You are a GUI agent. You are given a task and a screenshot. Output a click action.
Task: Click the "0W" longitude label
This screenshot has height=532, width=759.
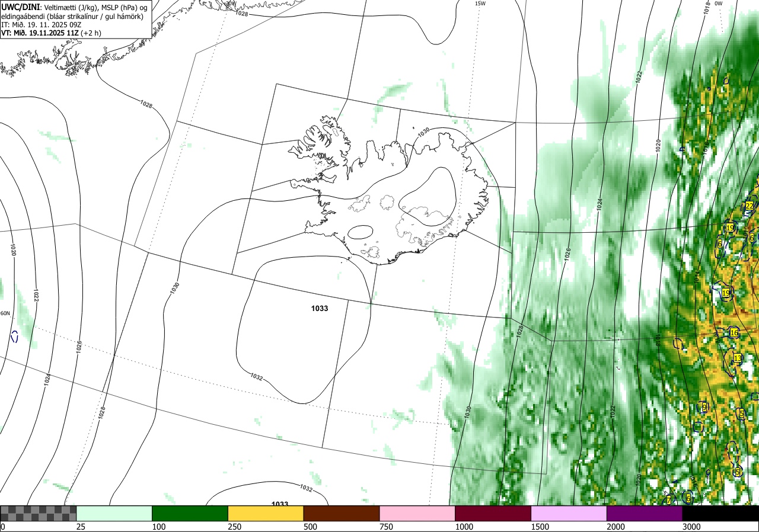coord(718,4)
